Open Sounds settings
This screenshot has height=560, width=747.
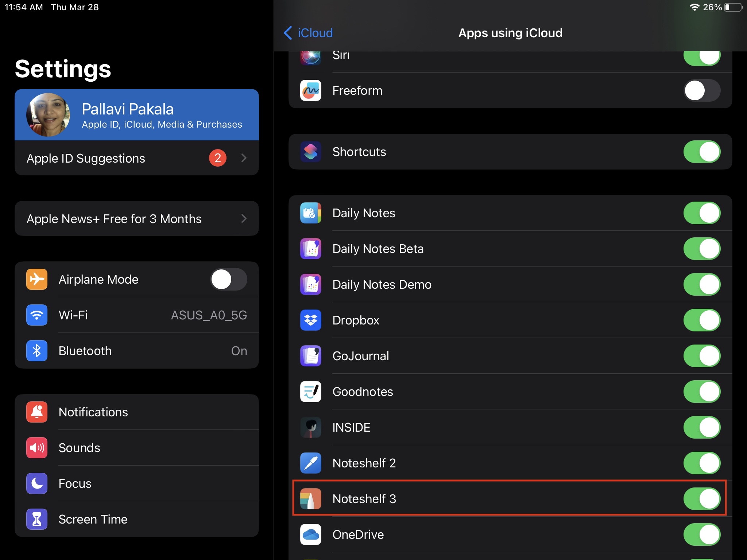tap(137, 448)
